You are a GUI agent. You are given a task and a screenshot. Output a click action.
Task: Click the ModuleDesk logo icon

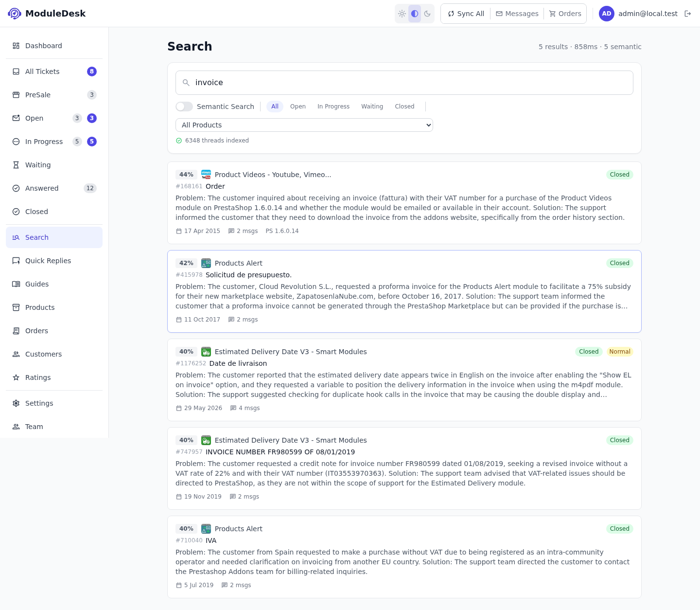15,14
